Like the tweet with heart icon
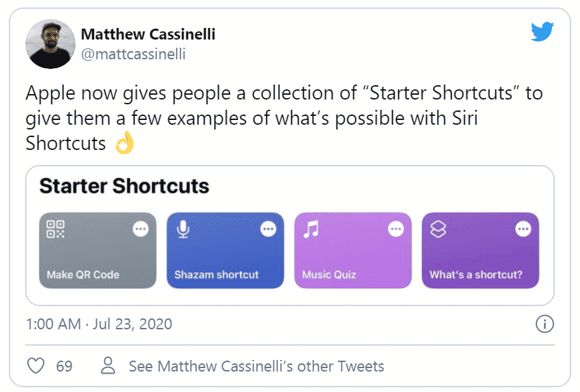This screenshot has height=392, width=580. (35, 366)
